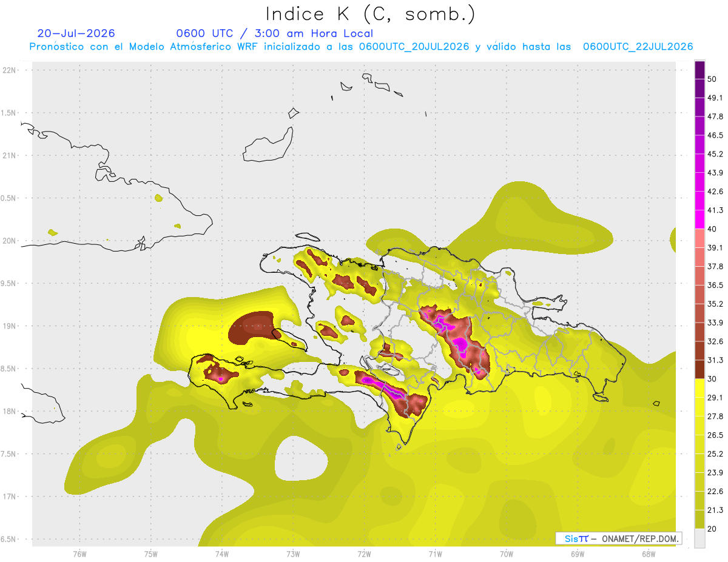Click the latitude axis label '18N'
This screenshot has width=728, height=562.
coord(9,411)
